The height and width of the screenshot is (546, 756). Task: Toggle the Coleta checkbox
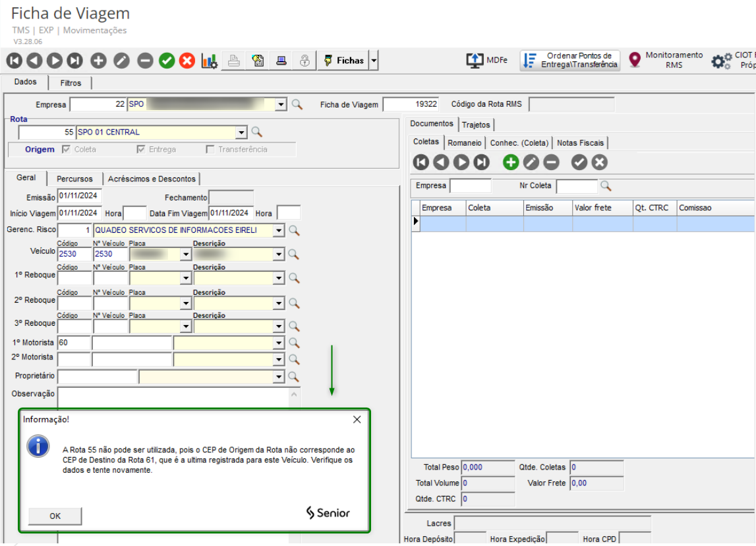[67, 150]
